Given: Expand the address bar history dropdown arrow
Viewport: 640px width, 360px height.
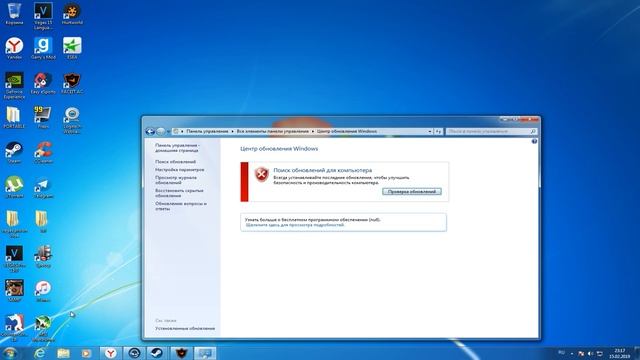Looking at the screenshot, I should pyautogui.click(x=430, y=131).
